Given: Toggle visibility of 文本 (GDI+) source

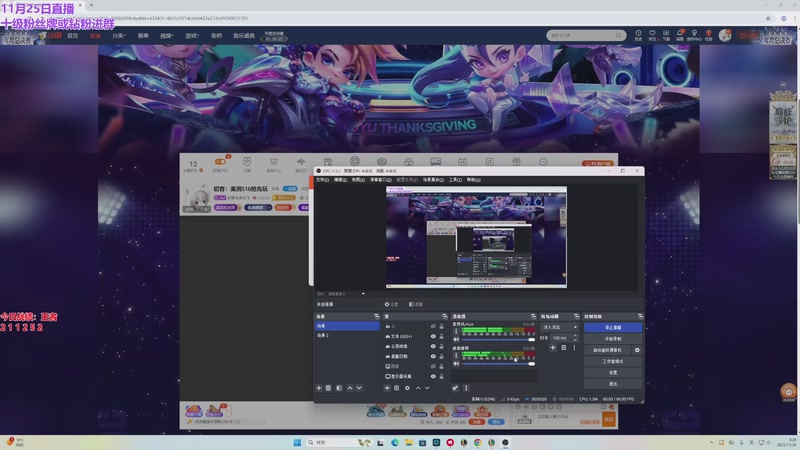Looking at the screenshot, I should [x=433, y=336].
